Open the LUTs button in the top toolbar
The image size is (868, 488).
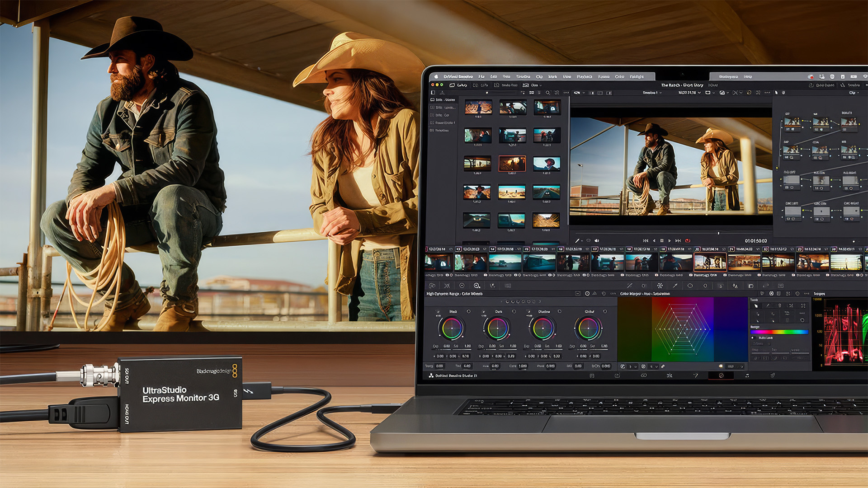tap(481, 85)
